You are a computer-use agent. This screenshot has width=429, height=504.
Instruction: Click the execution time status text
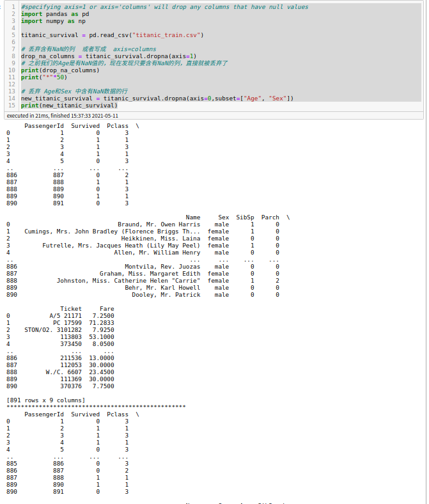click(x=63, y=116)
